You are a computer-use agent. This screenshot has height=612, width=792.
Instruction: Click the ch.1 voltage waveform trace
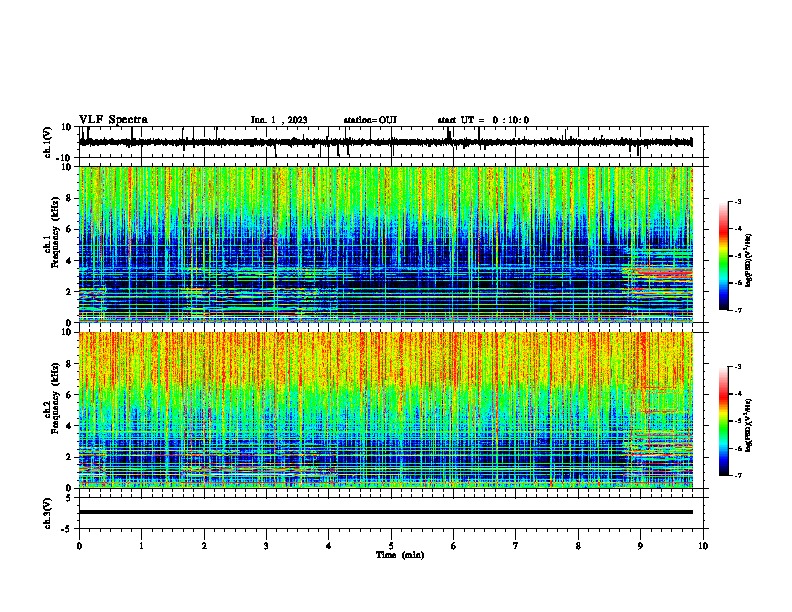tap(386, 142)
